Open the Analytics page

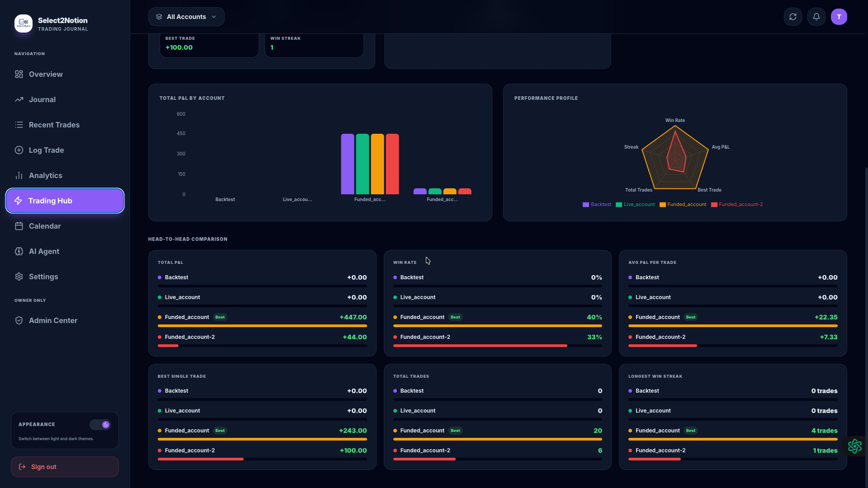tap(65, 175)
